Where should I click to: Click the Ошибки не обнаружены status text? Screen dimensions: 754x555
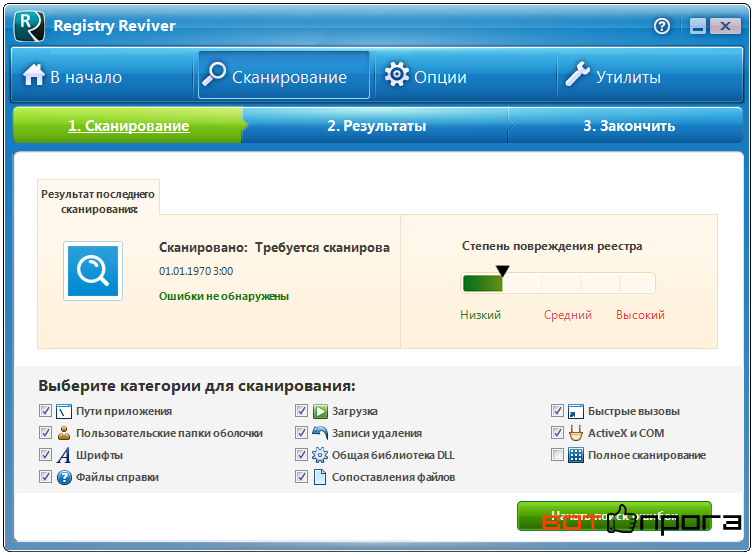(x=224, y=296)
